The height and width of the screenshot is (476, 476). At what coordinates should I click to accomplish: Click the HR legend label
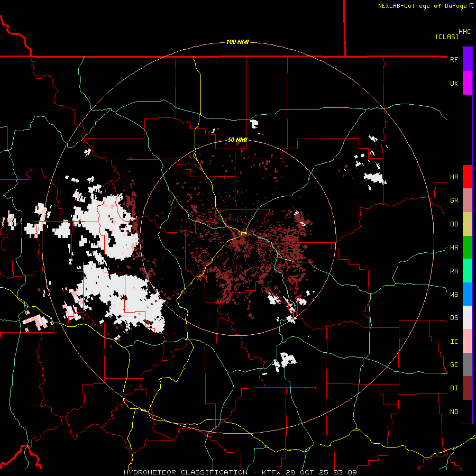click(454, 248)
